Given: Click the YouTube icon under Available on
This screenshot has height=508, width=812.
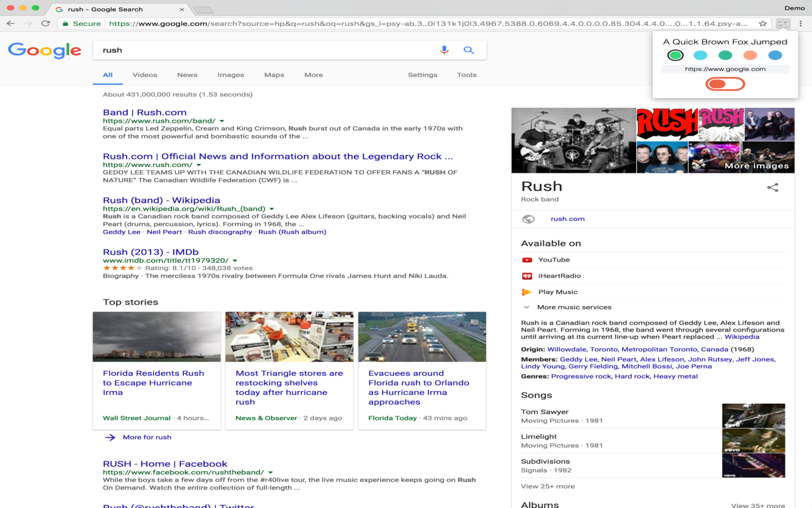Looking at the screenshot, I should click(527, 260).
